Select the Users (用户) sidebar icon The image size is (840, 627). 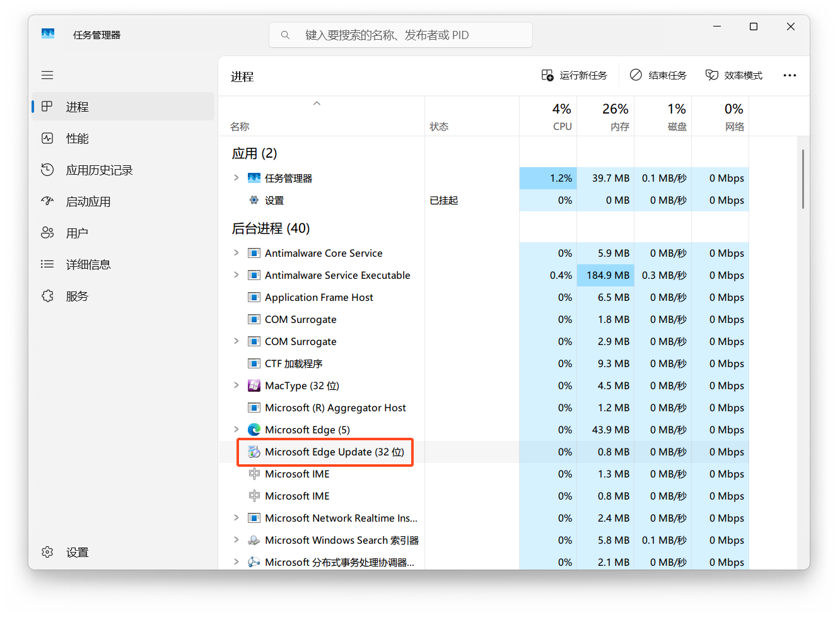tap(47, 232)
